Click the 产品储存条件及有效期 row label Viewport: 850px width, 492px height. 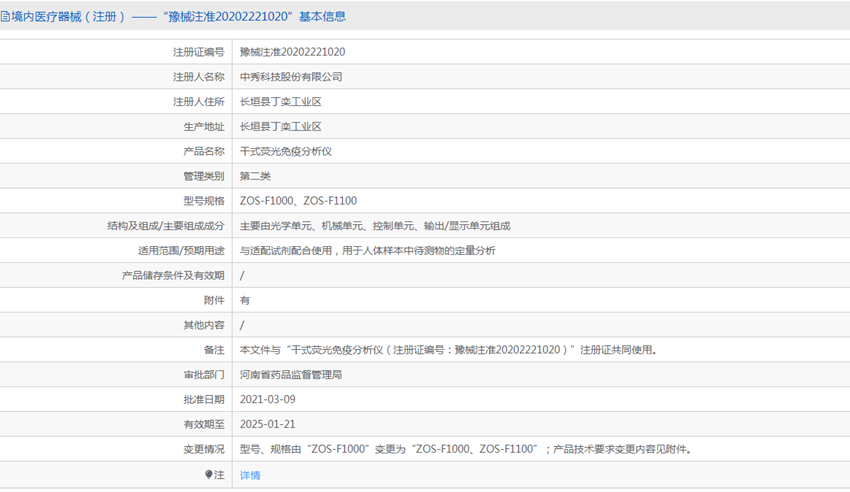click(173, 275)
